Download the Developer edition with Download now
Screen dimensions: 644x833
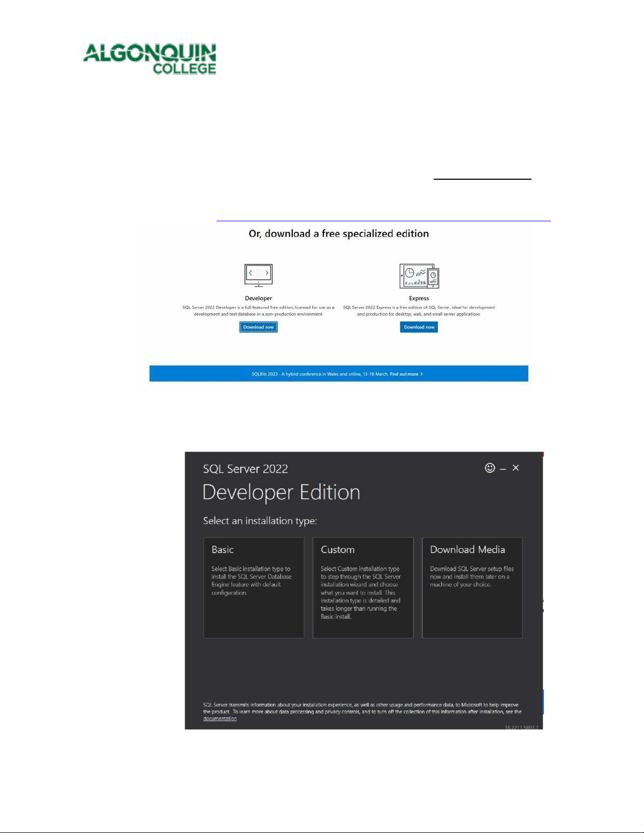tap(258, 327)
